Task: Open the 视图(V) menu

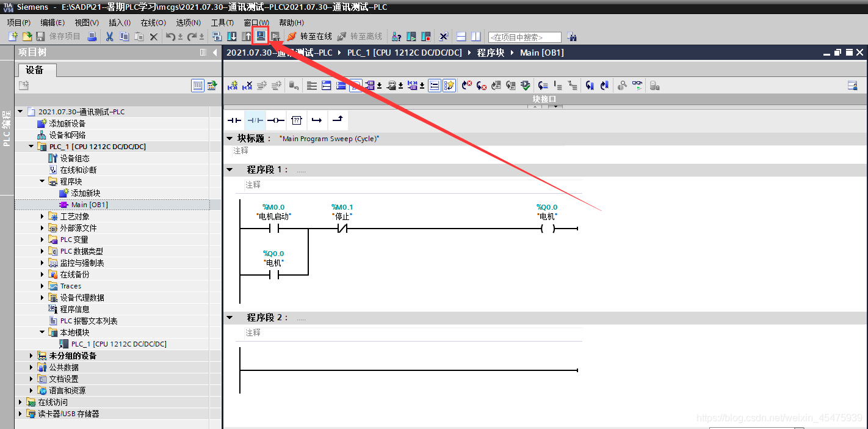Action: pyautogui.click(x=87, y=23)
